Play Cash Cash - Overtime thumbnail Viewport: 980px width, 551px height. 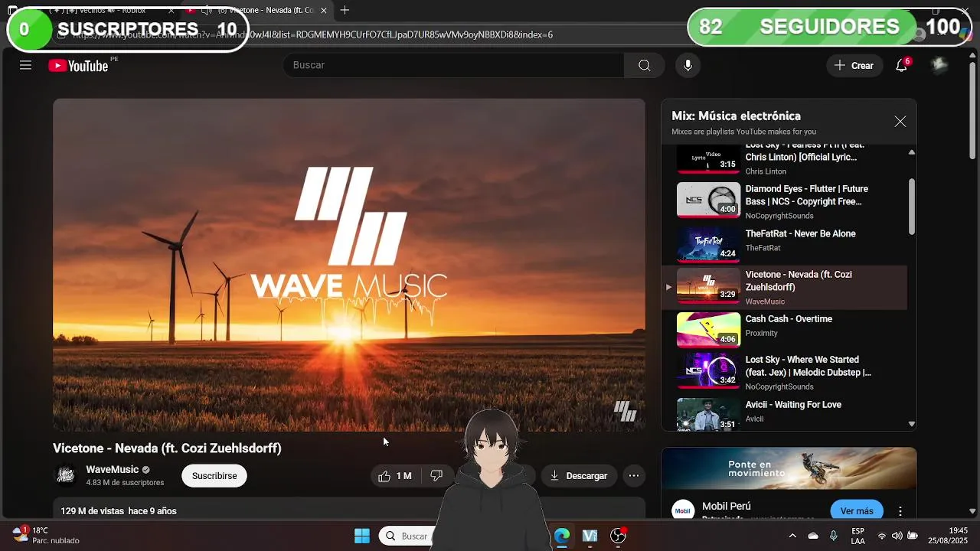(x=708, y=330)
